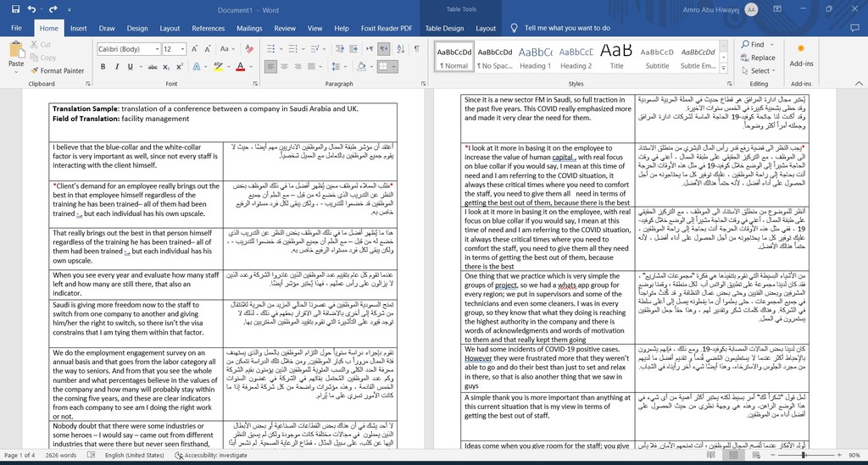
Task: Decrease paragraph indent
Action: [340, 49]
